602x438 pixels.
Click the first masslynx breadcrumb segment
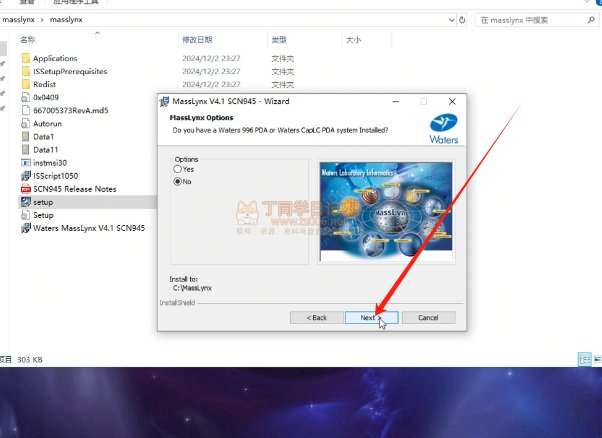tap(18, 19)
